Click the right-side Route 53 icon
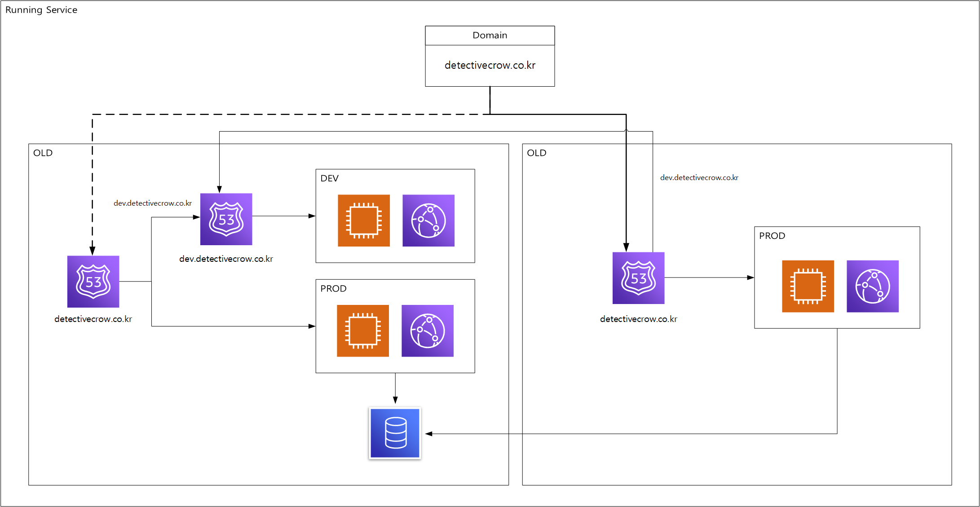Screen dimensions: 980x507 tap(638, 278)
